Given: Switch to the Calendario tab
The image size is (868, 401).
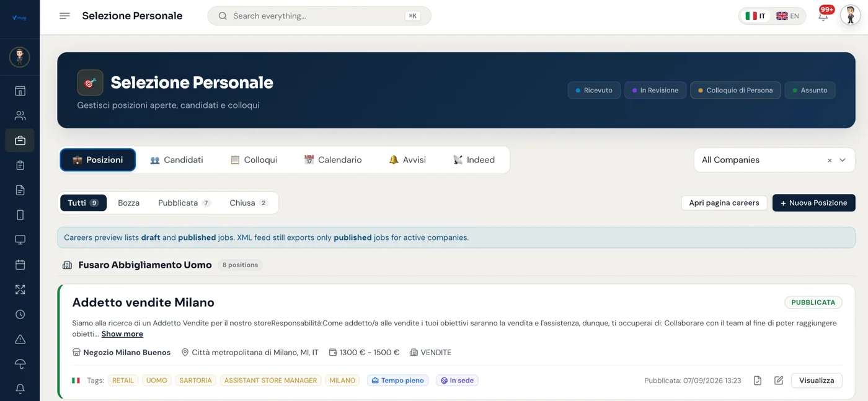Looking at the screenshot, I should 333,160.
